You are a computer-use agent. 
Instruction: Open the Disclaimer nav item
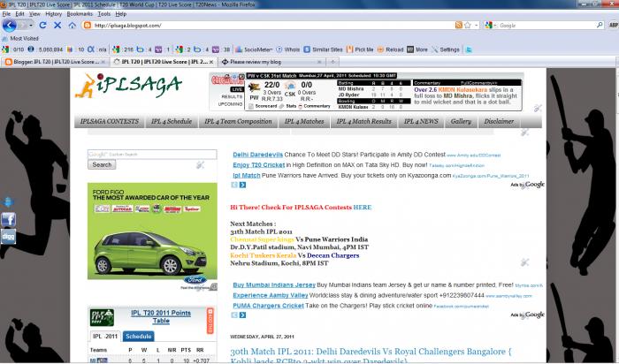click(x=499, y=121)
